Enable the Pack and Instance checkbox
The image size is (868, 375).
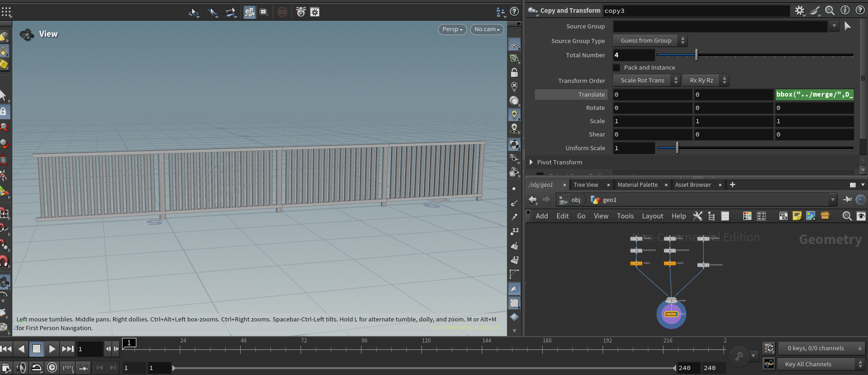click(616, 68)
